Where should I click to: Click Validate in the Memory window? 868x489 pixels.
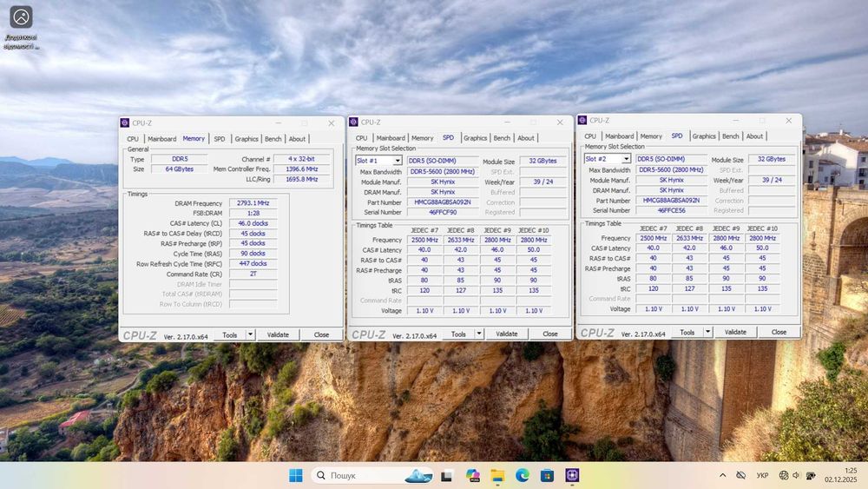(x=278, y=334)
